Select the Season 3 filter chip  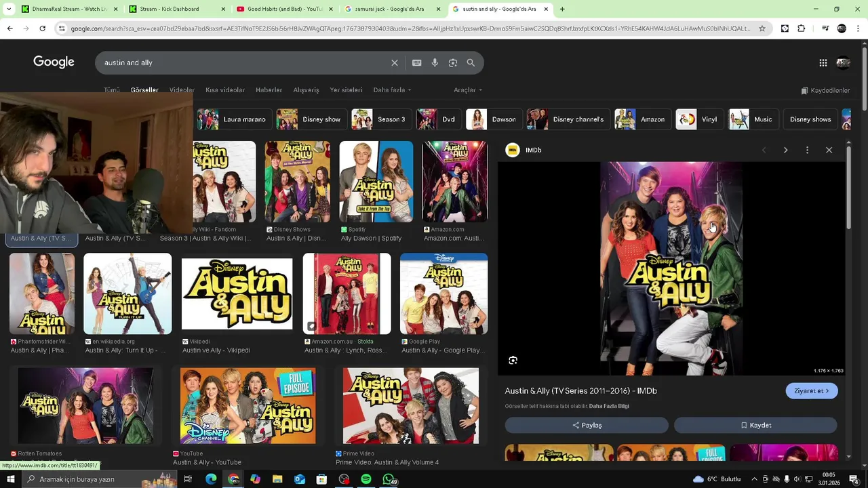pos(382,119)
